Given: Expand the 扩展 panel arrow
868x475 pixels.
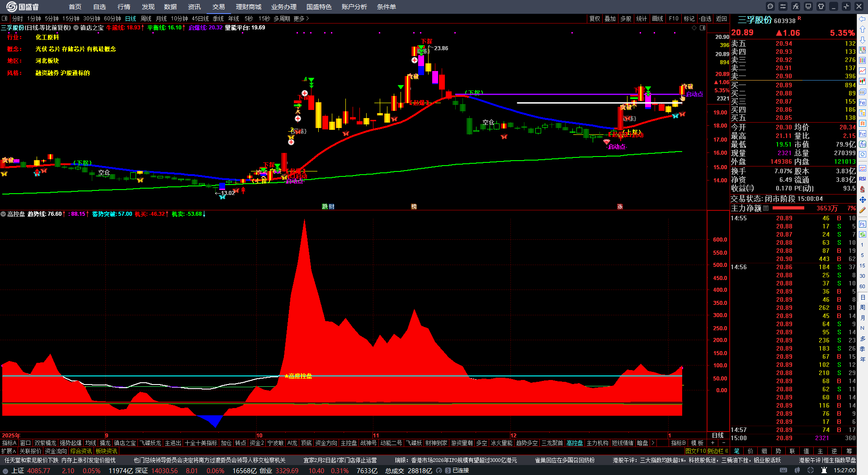Looking at the screenshot, I should [9, 451].
